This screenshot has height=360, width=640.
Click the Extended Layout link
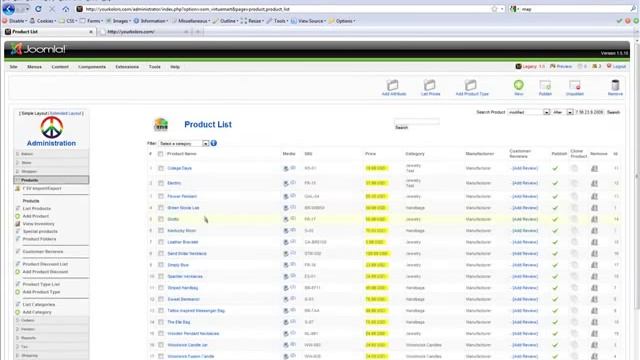[66, 113]
